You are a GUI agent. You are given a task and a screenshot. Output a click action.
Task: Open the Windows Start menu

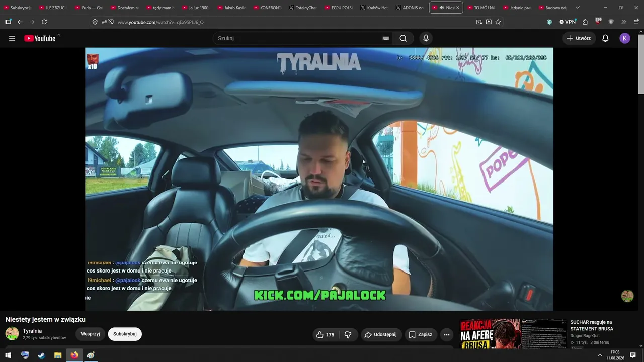[8, 355]
